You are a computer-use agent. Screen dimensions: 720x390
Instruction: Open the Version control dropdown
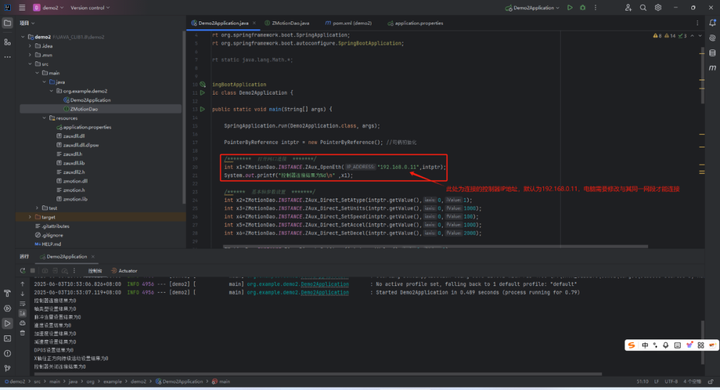coord(90,8)
